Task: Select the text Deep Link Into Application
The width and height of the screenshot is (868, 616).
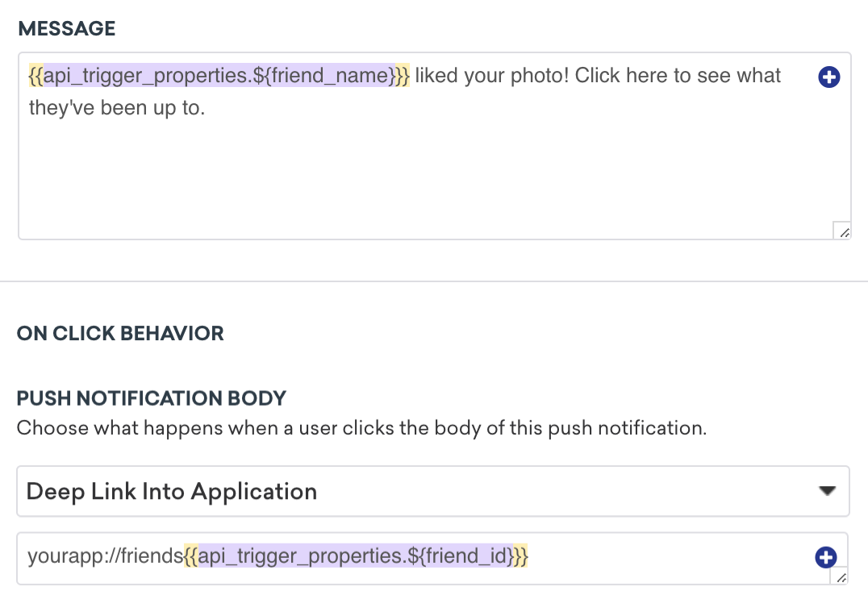Action: [x=171, y=490]
